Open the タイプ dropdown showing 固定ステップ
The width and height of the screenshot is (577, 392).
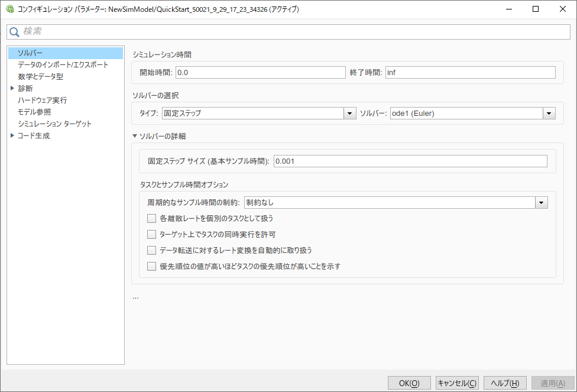(x=349, y=113)
